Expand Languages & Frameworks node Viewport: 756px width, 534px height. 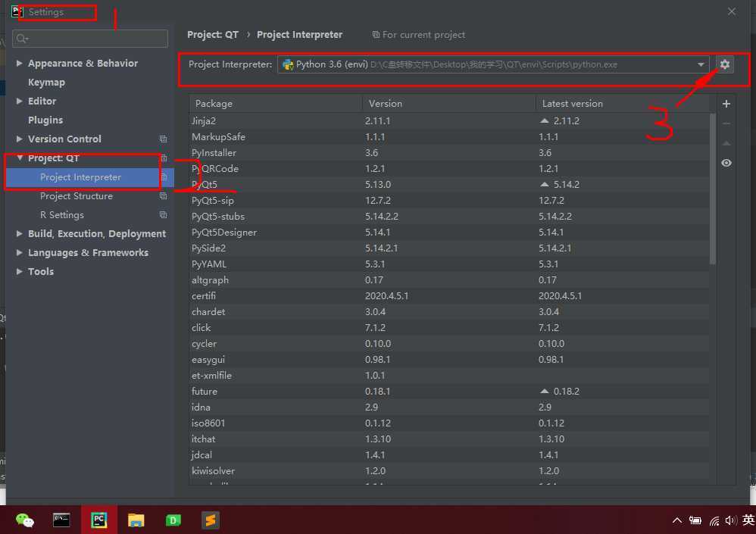(x=19, y=252)
